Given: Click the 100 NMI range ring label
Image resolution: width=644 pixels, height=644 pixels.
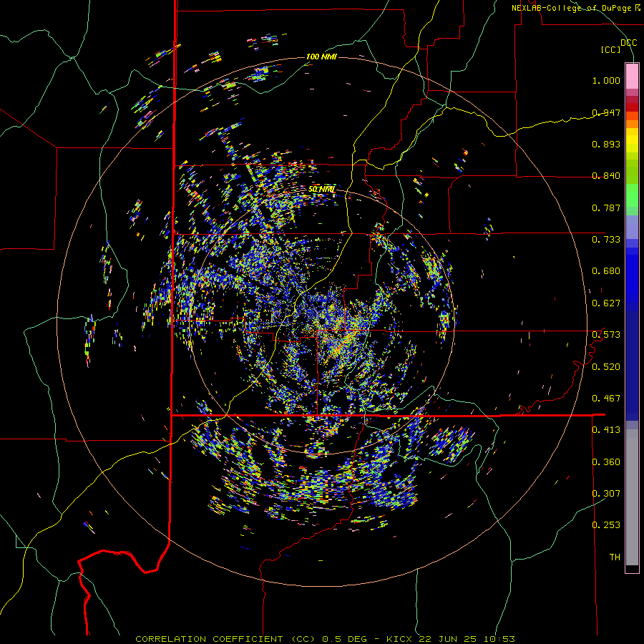Looking at the screenshot, I should (x=321, y=57).
